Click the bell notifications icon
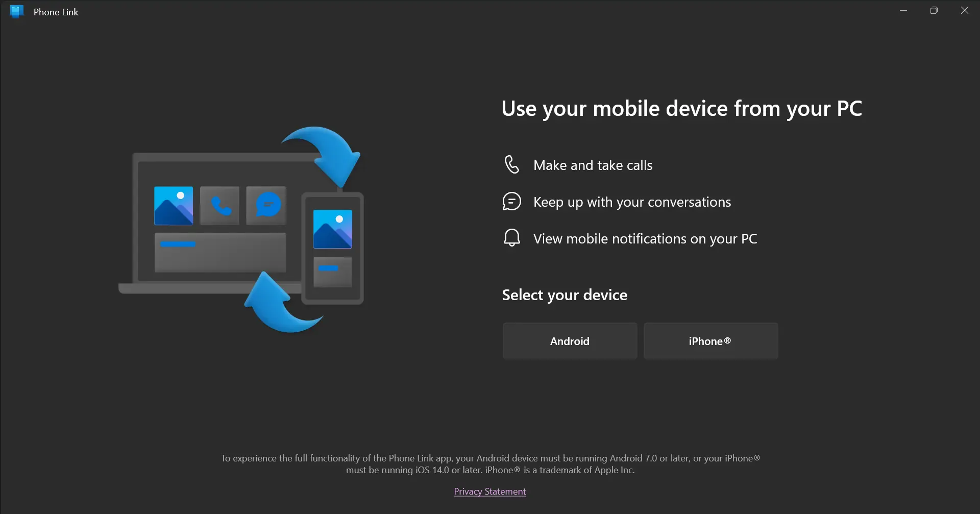The width and height of the screenshot is (980, 514). tap(511, 238)
